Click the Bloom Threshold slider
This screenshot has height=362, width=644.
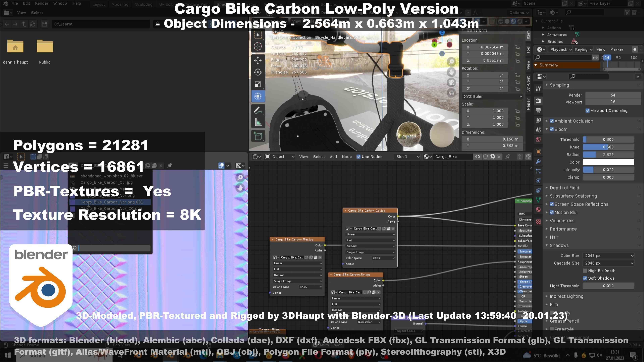tap(608, 139)
